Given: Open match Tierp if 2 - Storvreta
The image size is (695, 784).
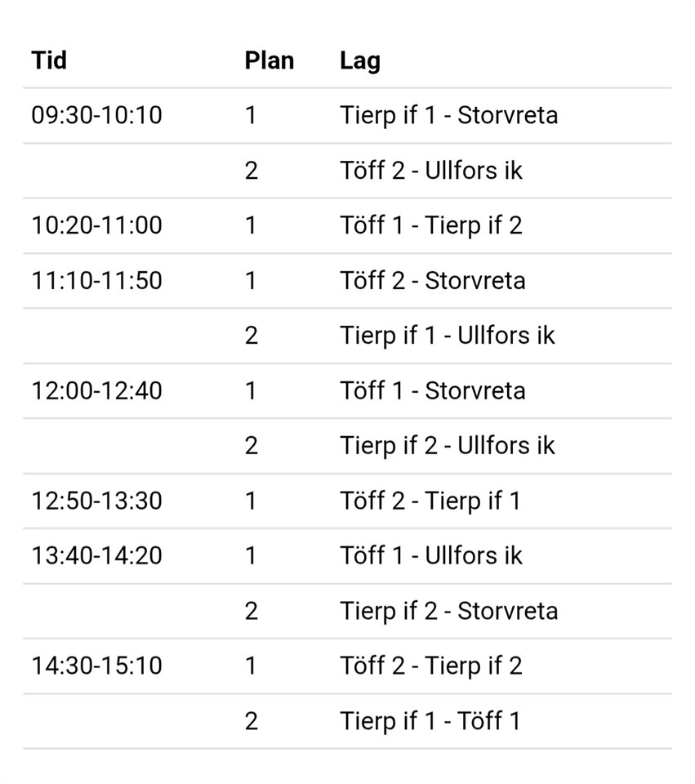Looking at the screenshot, I should coord(449,612).
